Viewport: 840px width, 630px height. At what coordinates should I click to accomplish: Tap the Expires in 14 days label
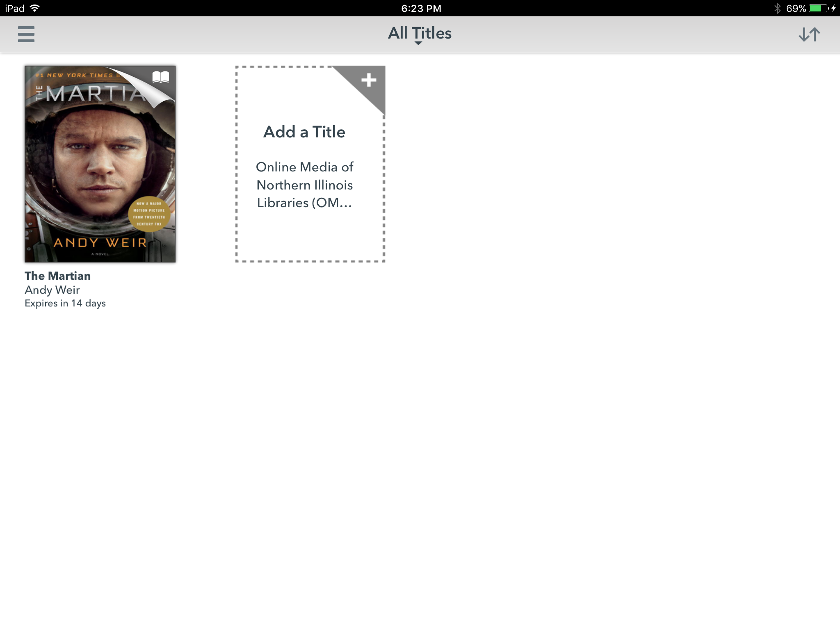(x=65, y=304)
